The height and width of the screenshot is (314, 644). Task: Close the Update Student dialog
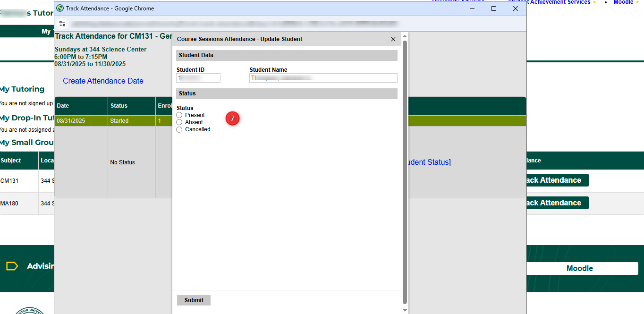[393, 39]
